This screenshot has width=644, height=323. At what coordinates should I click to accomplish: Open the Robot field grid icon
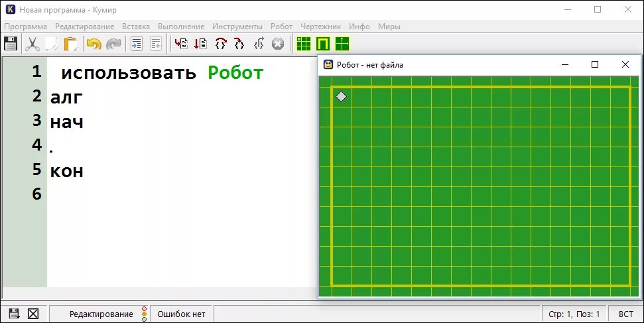pos(304,44)
